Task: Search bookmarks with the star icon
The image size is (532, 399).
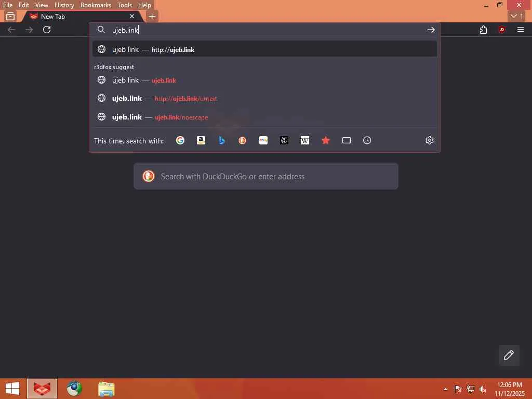Action: (326, 140)
